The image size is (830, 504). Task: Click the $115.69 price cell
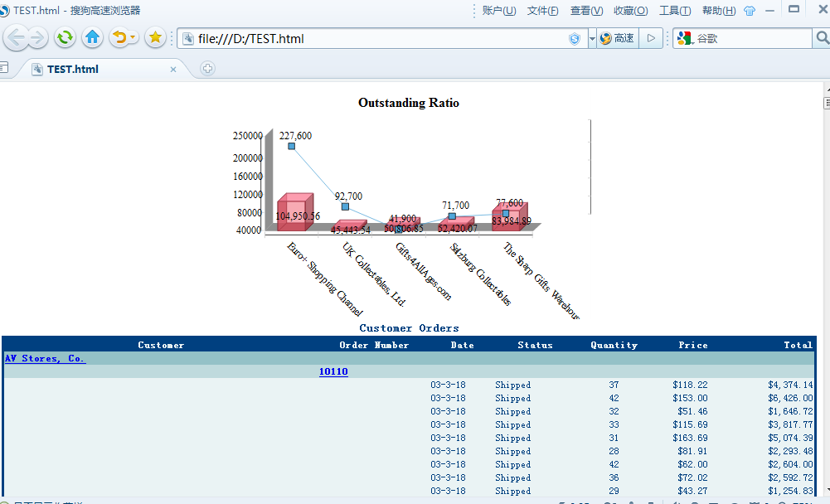pyautogui.click(x=690, y=424)
